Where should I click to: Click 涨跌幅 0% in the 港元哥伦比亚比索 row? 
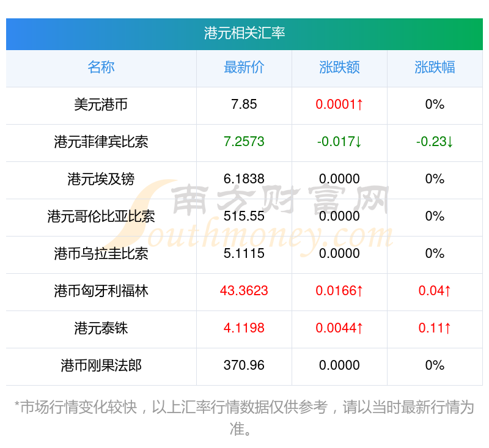pos(435,216)
